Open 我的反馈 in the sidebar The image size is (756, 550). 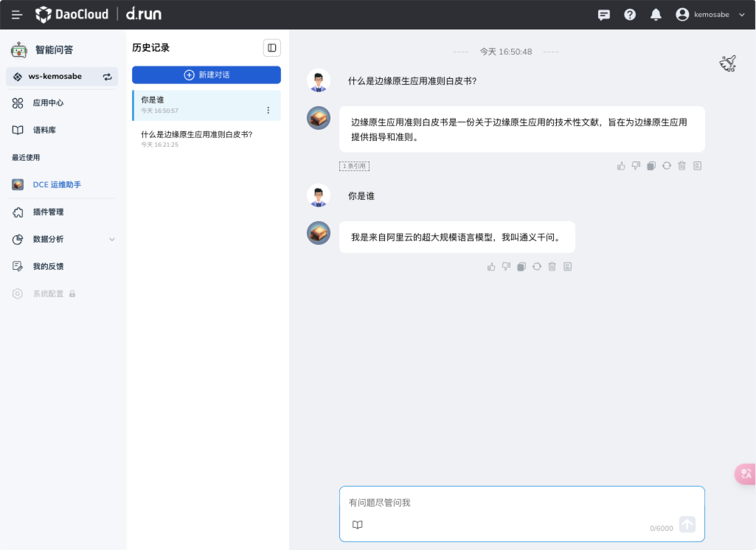[48, 267]
